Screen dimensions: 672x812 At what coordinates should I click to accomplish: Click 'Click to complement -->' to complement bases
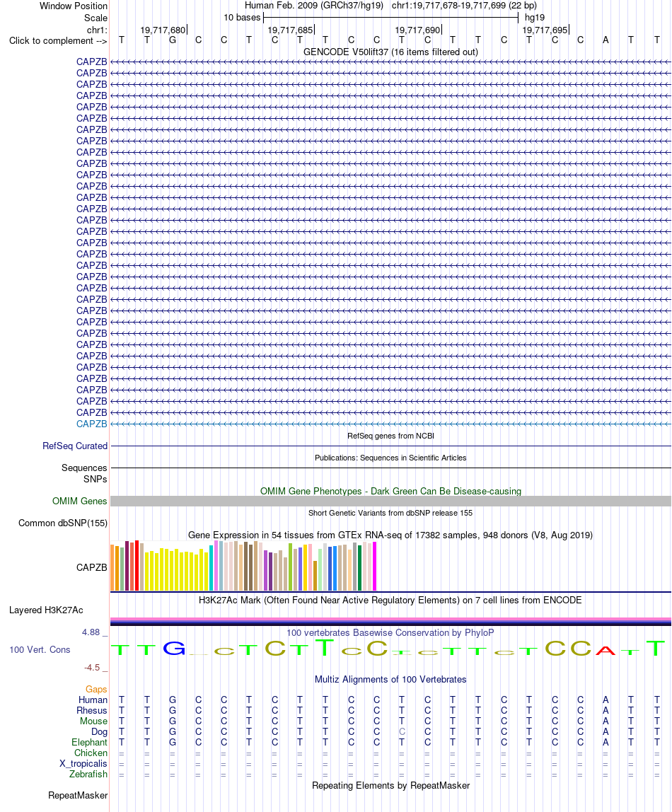(x=58, y=40)
